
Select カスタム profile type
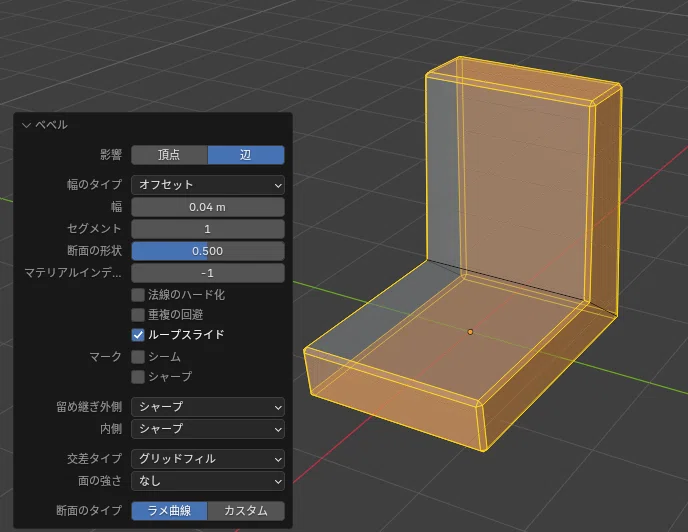[246, 511]
